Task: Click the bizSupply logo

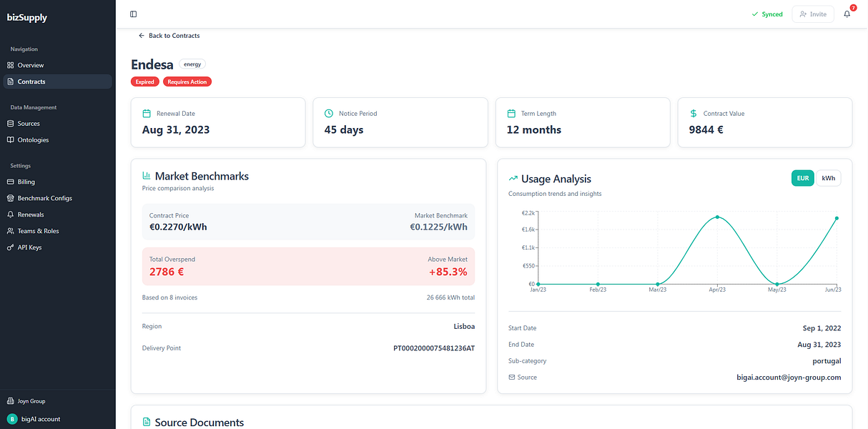Action: (x=27, y=17)
